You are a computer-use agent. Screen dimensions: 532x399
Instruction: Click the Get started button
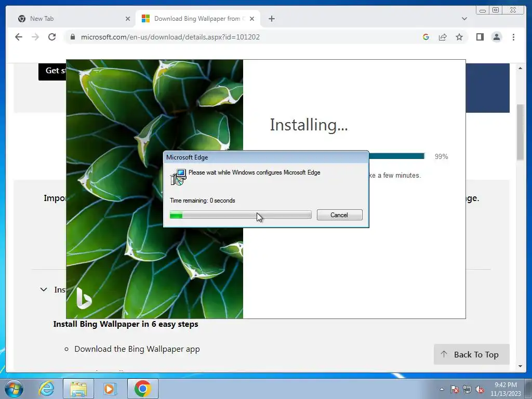click(x=52, y=71)
